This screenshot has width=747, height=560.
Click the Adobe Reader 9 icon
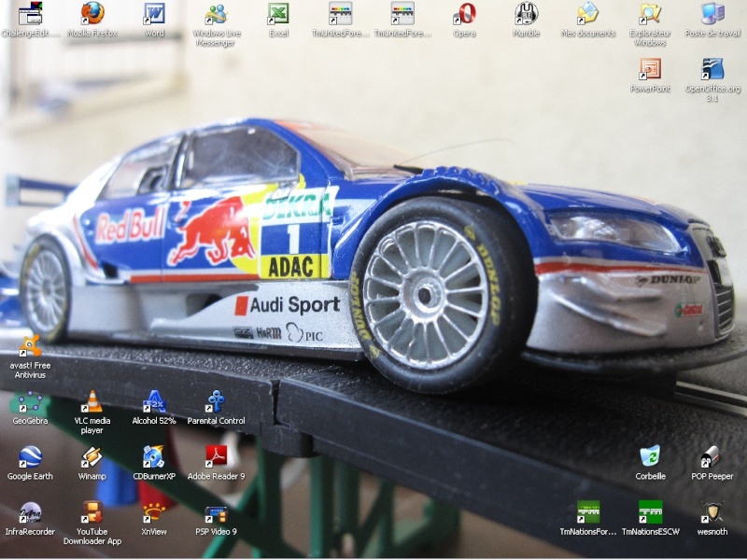pyautogui.click(x=217, y=456)
